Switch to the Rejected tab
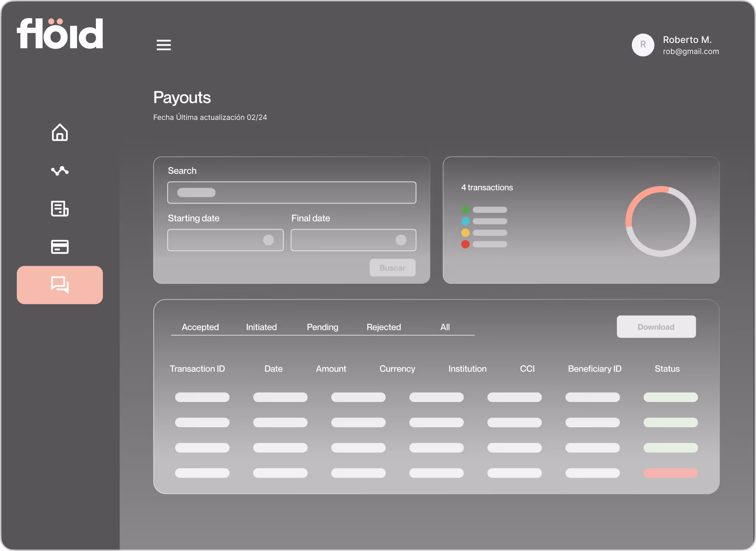 [384, 327]
